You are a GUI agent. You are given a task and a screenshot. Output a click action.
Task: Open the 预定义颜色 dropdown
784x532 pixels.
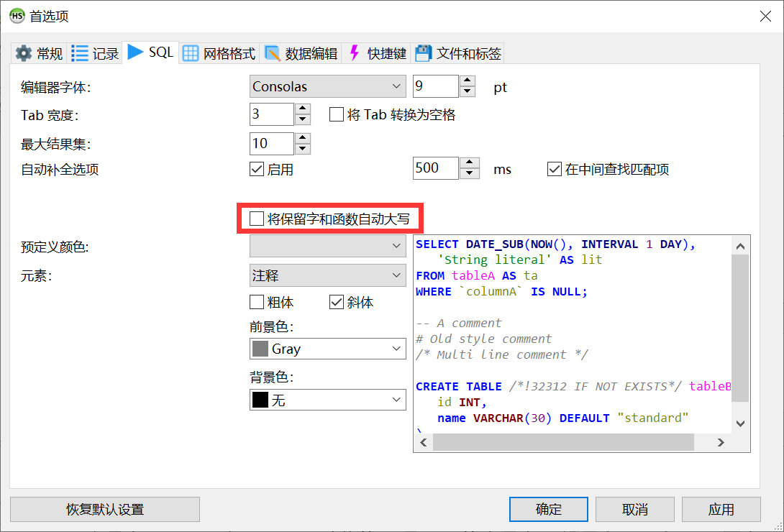point(327,247)
